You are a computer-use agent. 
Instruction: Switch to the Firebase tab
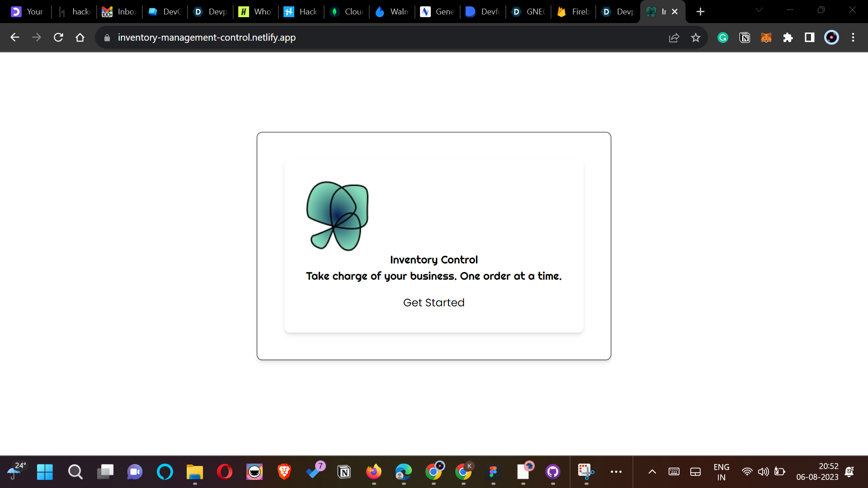pos(573,12)
